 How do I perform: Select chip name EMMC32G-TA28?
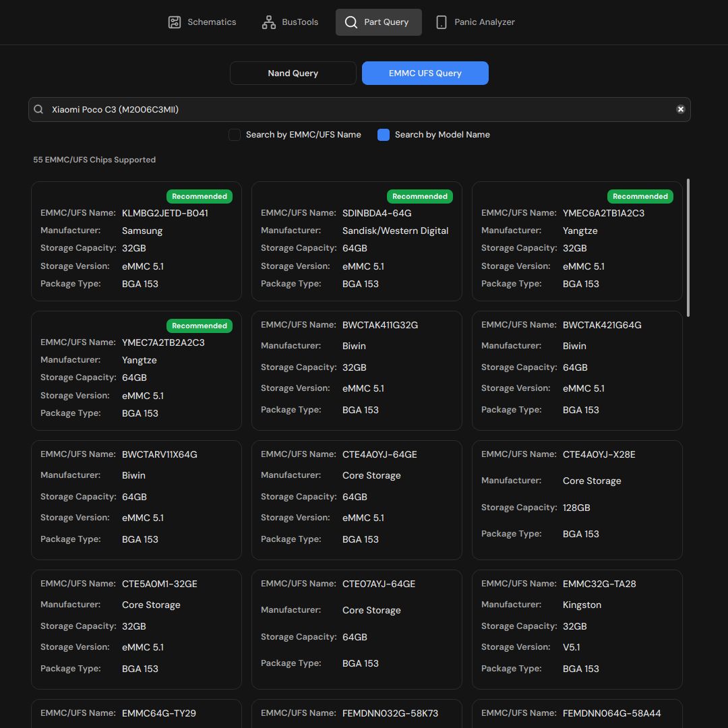coord(599,584)
